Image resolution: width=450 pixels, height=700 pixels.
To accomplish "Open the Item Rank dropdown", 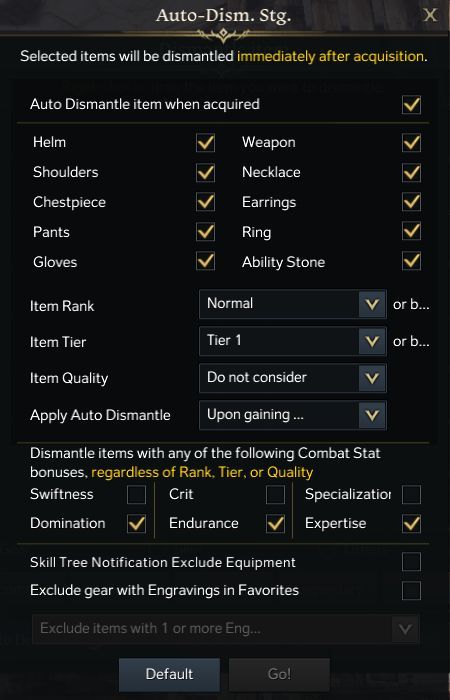I will [x=293, y=304].
